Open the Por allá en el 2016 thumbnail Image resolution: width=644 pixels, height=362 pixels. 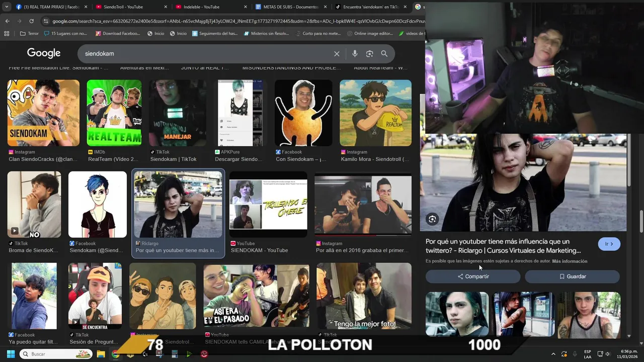point(363,205)
